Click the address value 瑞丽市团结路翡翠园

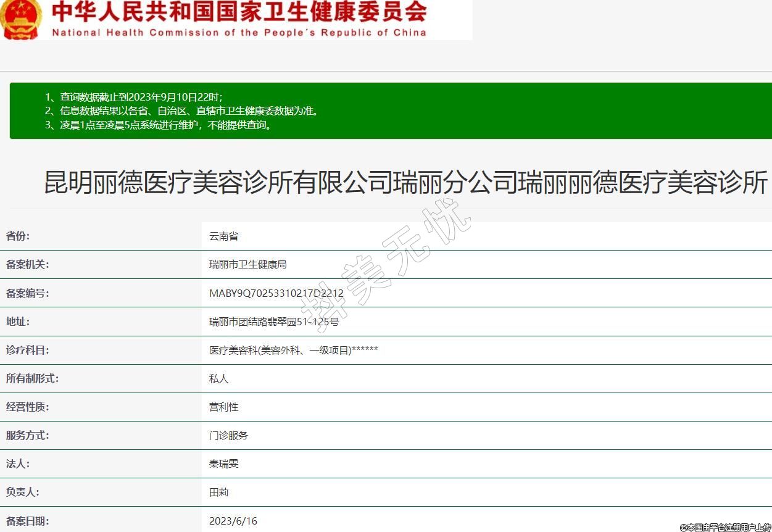273,322
